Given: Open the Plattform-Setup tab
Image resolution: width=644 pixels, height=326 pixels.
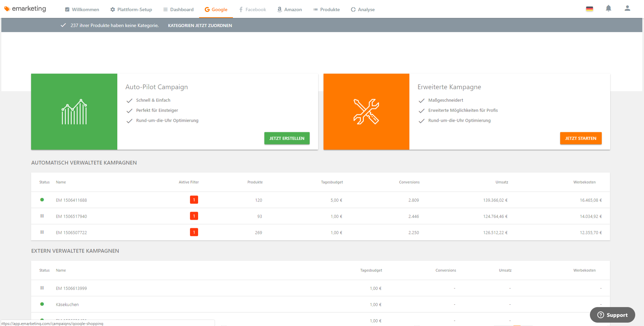Looking at the screenshot, I should click(x=131, y=9).
